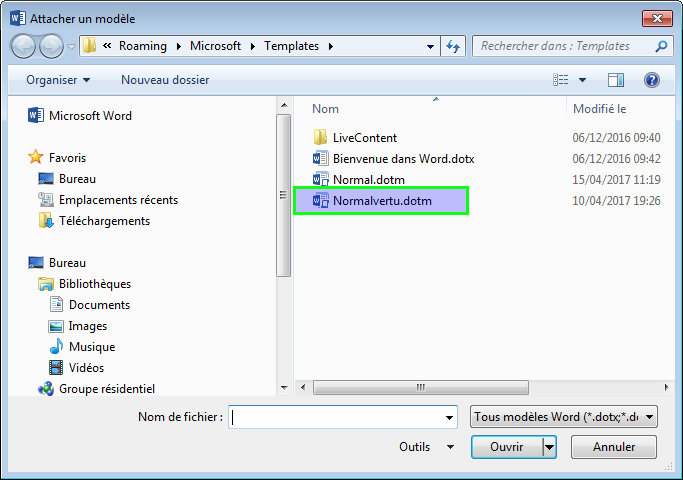Click the change view icon
Screen dimensions: 683x480
tap(561, 80)
